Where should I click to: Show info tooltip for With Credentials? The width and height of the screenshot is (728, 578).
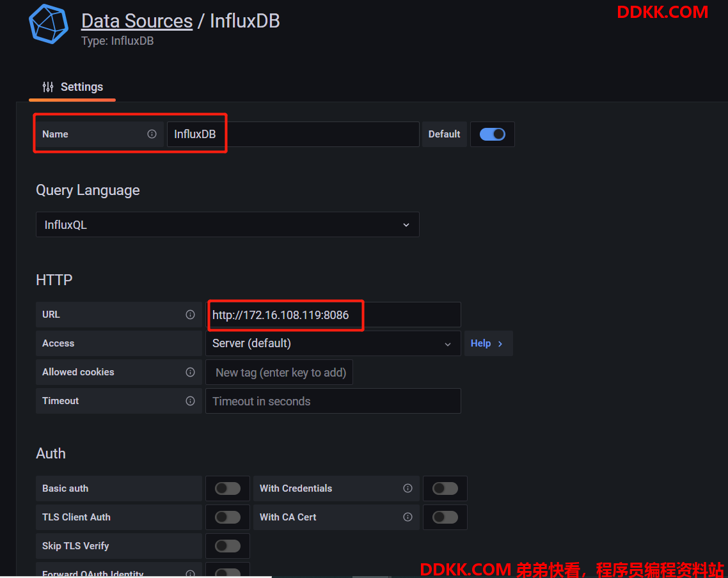tap(408, 488)
